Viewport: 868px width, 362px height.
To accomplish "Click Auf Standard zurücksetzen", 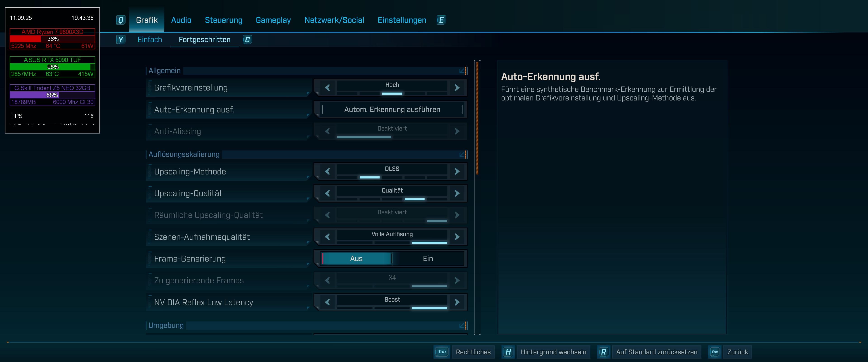I will tap(656, 352).
